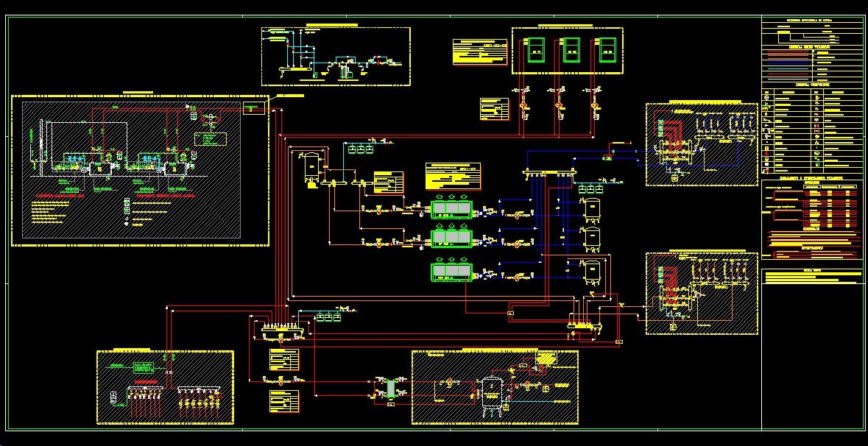Select the small yellow data table below boiler note
The image size is (868, 446).
click(494, 108)
